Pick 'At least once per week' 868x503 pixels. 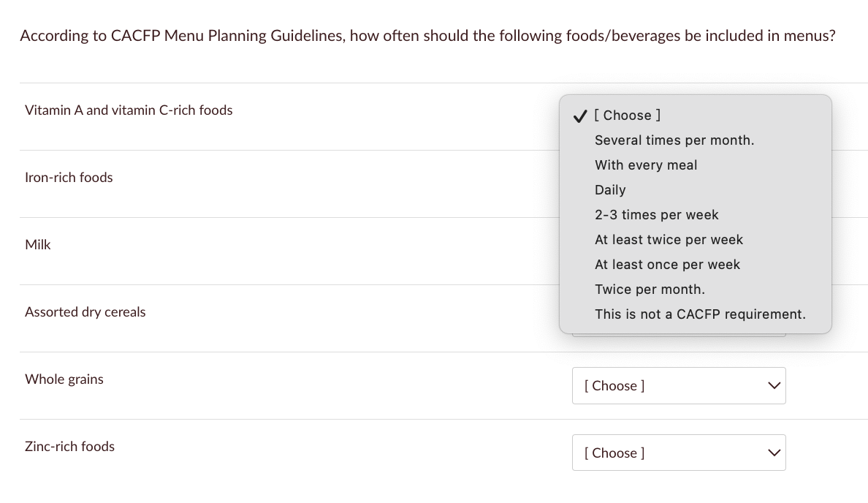pyautogui.click(x=667, y=265)
